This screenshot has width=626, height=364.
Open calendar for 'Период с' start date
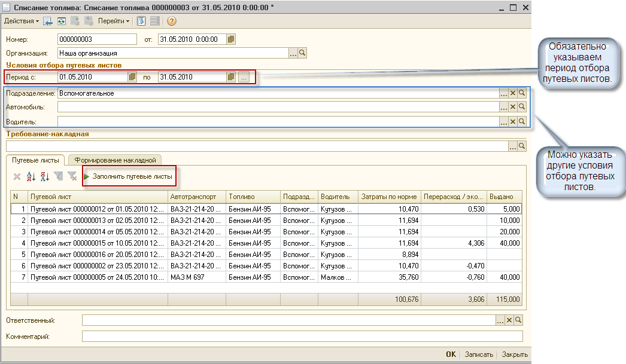(x=132, y=77)
